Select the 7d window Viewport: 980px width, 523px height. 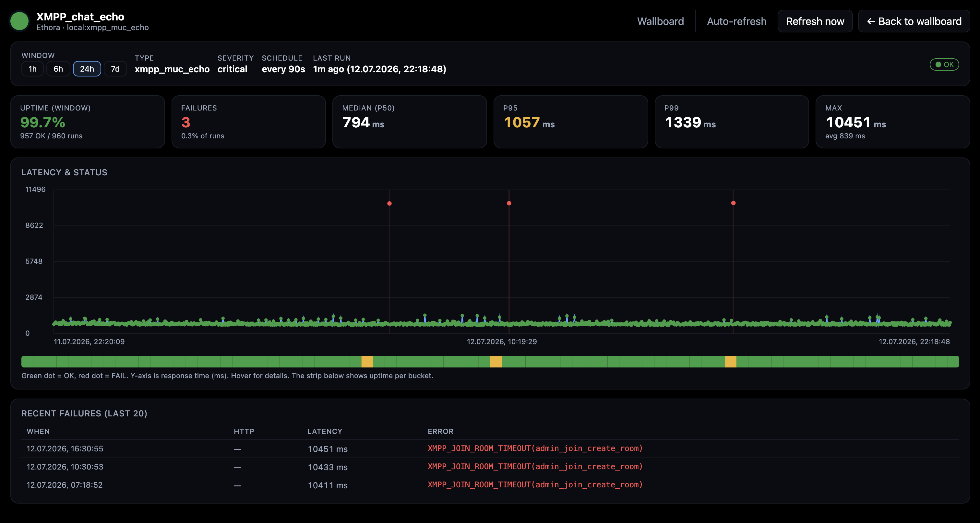115,69
